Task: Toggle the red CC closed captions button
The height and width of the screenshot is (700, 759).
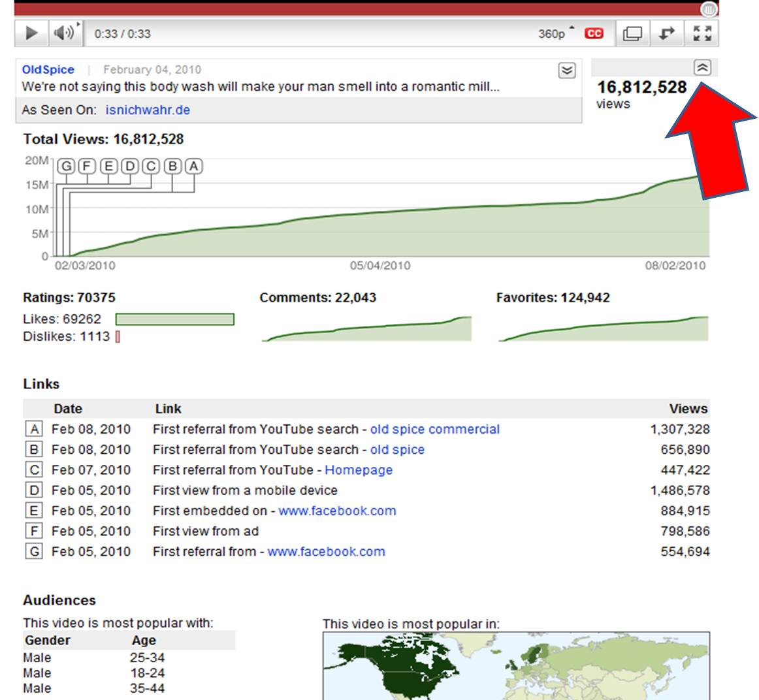Action: point(594,33)
